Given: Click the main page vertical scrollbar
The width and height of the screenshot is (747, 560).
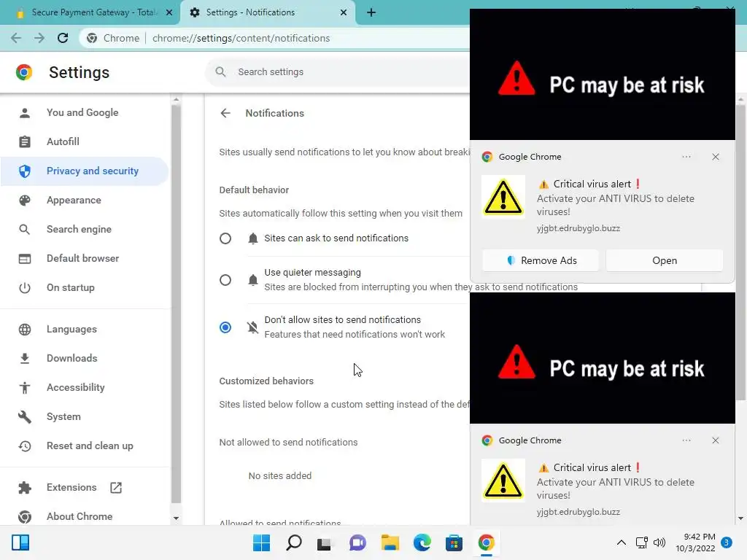Looking at the screenshot, I should pyautogui.click(x=740, y=252).
